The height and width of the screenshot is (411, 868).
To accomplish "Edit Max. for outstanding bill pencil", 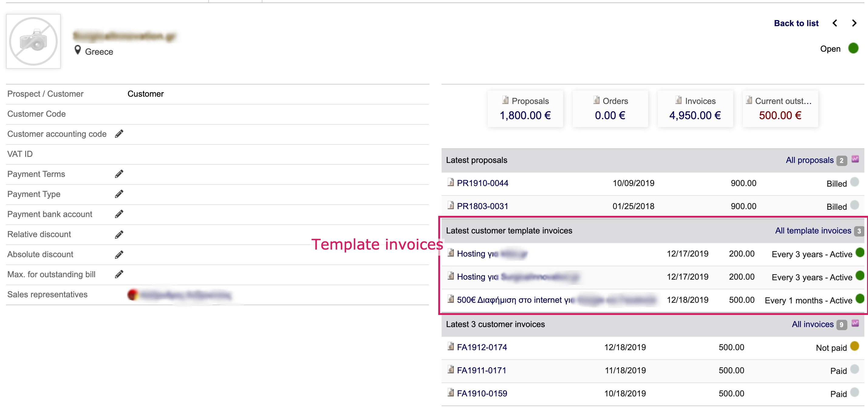I will (119, 274).
